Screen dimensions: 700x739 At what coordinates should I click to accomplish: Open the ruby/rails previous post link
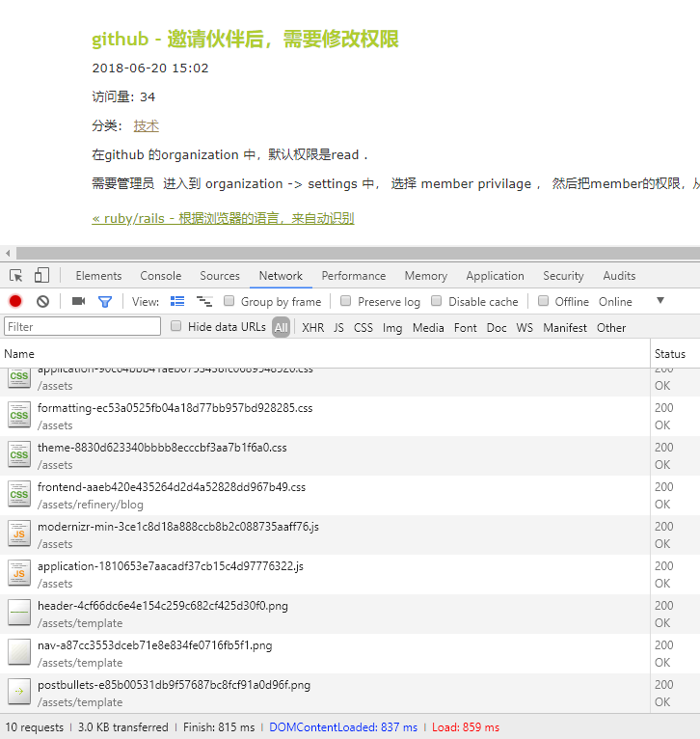(x=223, y=219)
